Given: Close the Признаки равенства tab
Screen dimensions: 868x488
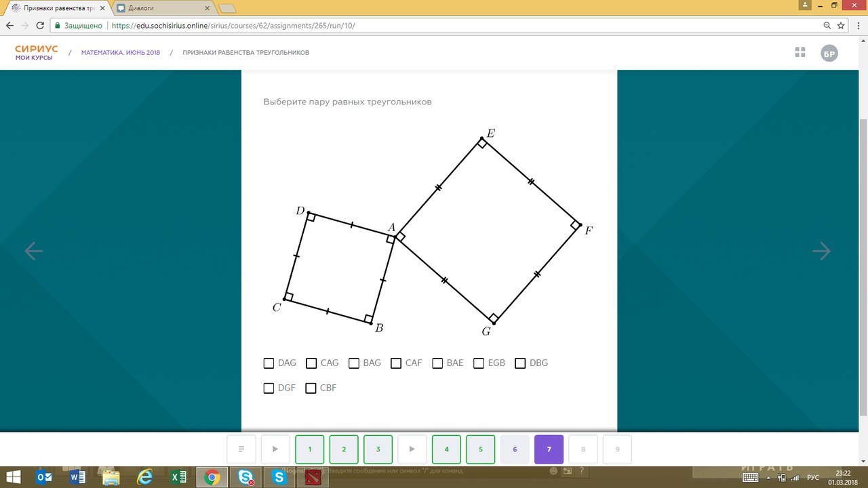Looking at the screenshot, I should tap(101, 8).
